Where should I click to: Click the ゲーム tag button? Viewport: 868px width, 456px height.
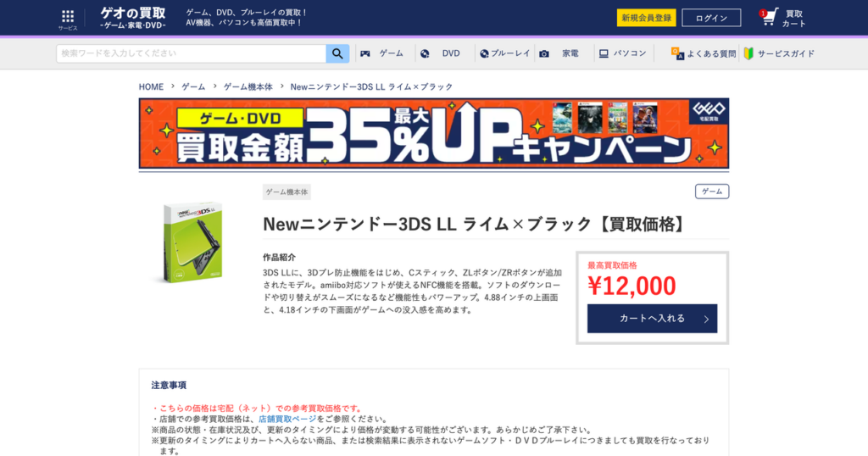712,192
